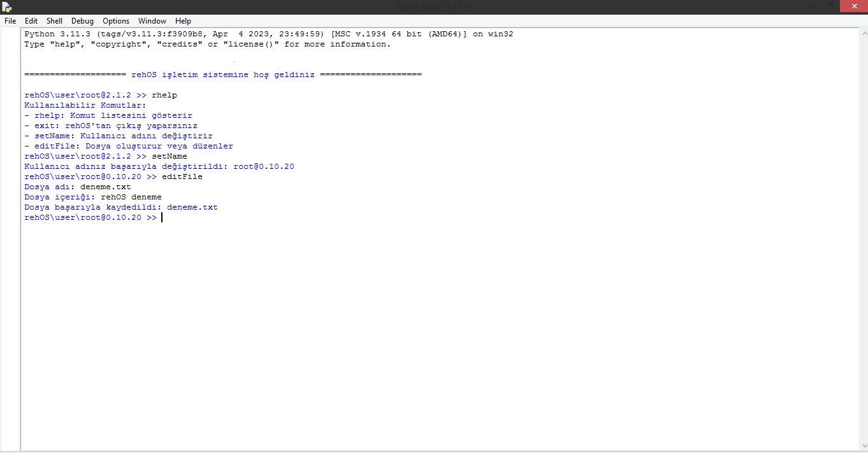Viewport: 868px width, 453px height.
Task: Open the Help menu
Action: pos(183,21)
